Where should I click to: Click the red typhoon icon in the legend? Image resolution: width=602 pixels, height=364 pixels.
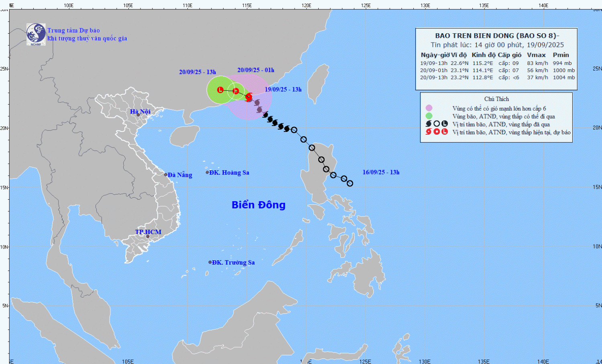coord(429,132)
